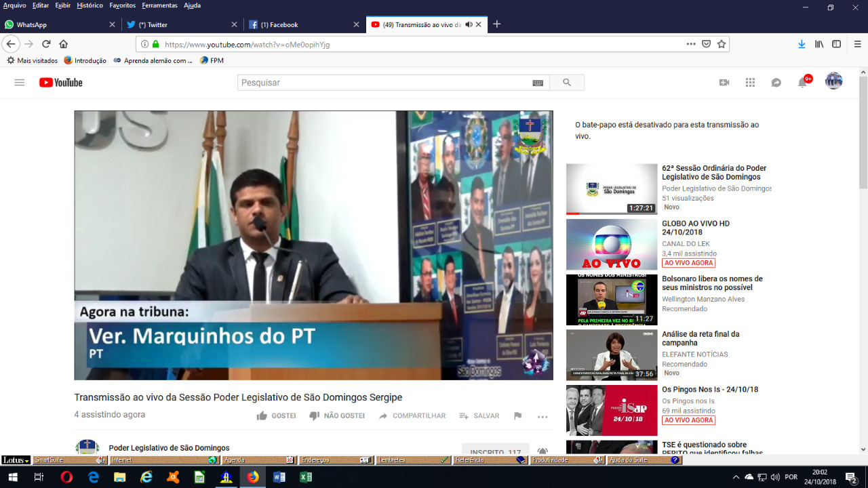Viewport: 868px width, 488px height.
Task: Click the YouTube search magnifier button
Action: 566,83
